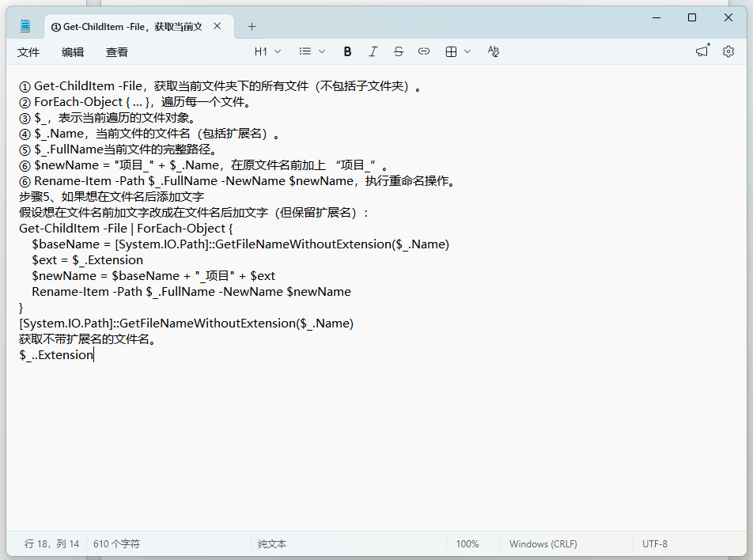This screenshot has height=560, width=753.
Task: Open the 文件 menu
Action: tap(28, 52)
